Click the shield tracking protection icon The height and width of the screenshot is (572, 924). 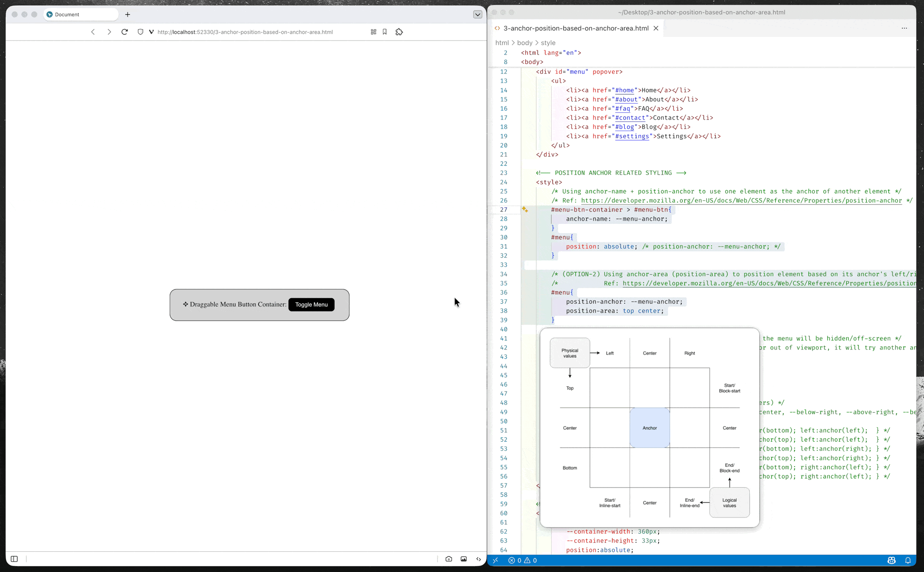[140, 32]
